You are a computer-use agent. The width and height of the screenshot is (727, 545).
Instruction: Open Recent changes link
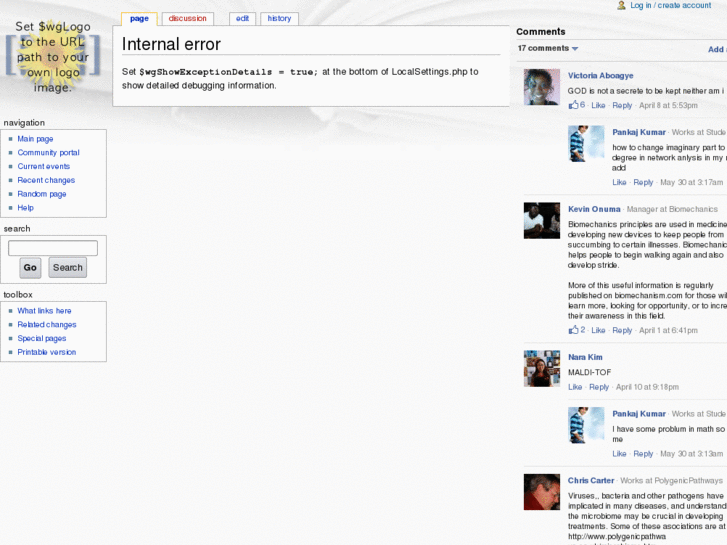pos(46,180)
